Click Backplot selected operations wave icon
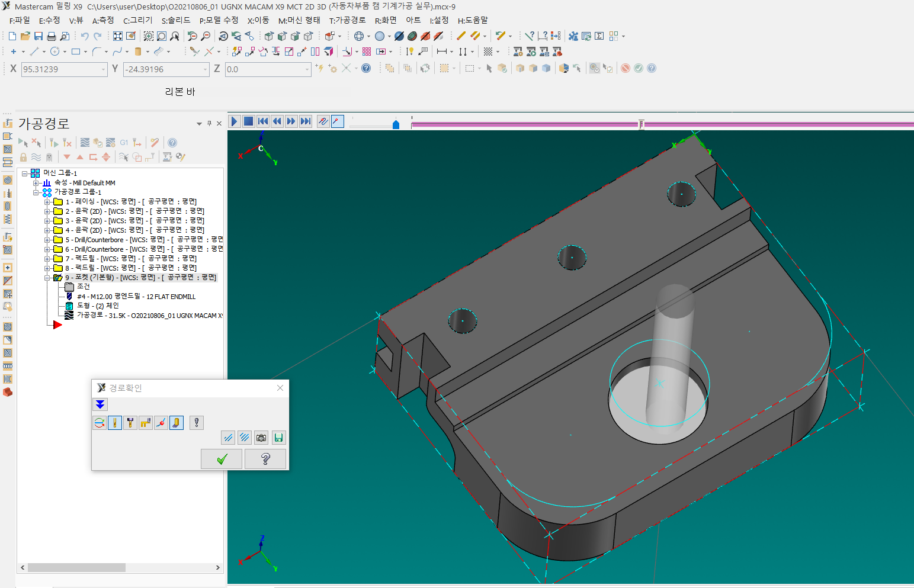914x588 pixels. (x=85, y=143)
